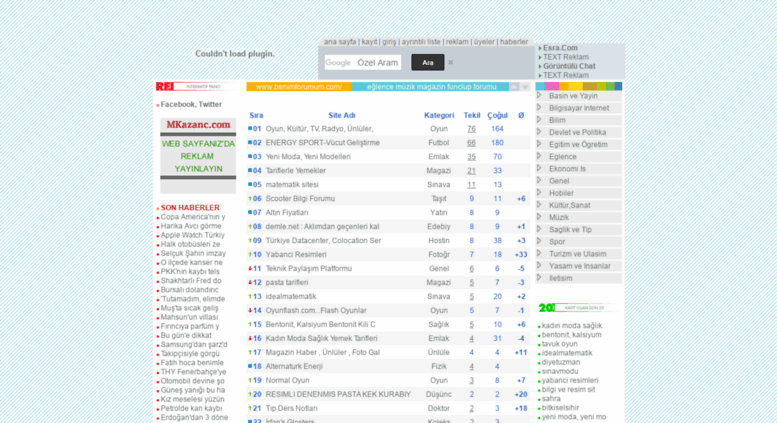Expand the Bilim category
Viewport: 777px width, 423px height.
tap(539, 120)
